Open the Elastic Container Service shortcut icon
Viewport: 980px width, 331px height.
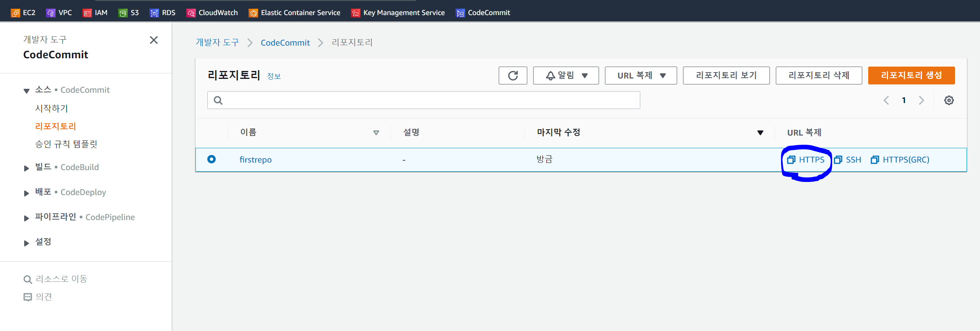tap(253, 13)
